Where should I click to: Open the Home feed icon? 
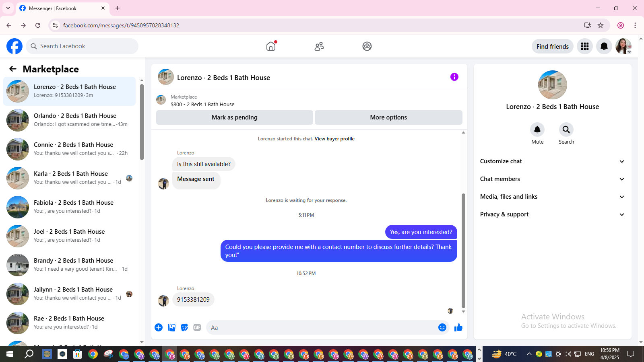(271, 46)
